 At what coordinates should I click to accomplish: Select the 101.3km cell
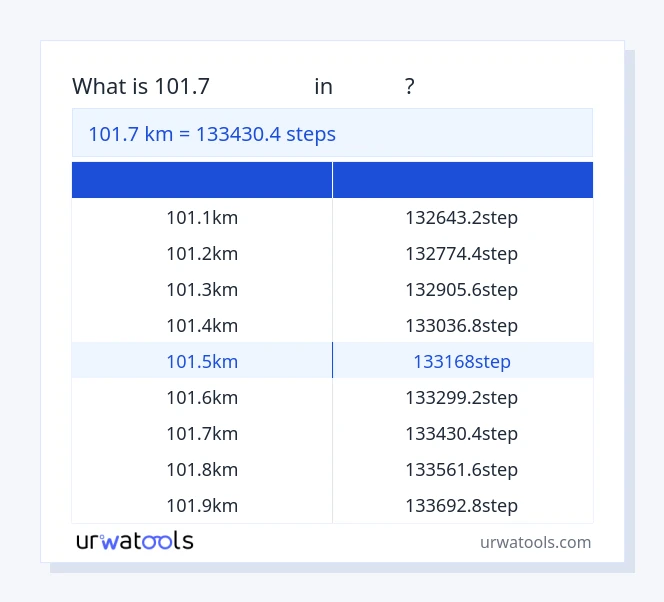202,289
